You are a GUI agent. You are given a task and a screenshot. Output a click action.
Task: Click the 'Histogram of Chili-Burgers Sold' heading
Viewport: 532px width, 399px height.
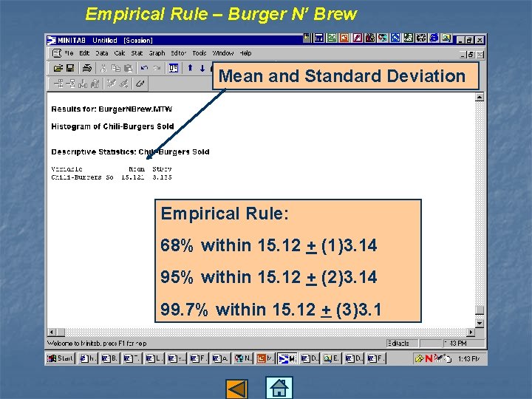[x=112, y=126]
